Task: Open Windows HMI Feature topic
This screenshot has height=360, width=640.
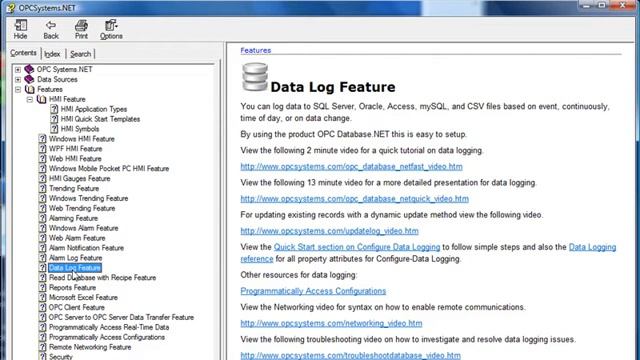Action: (x=82, y=139)
